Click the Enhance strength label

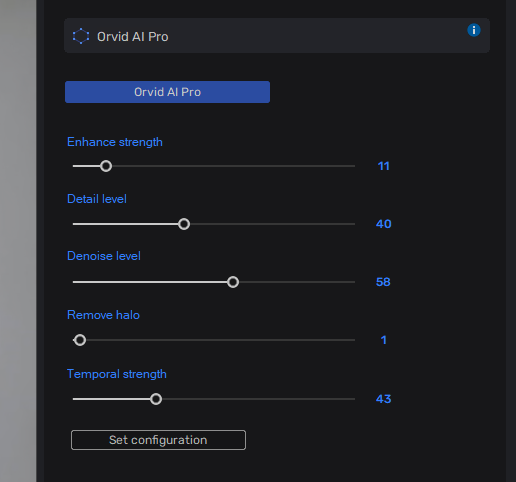pos(115,142)
